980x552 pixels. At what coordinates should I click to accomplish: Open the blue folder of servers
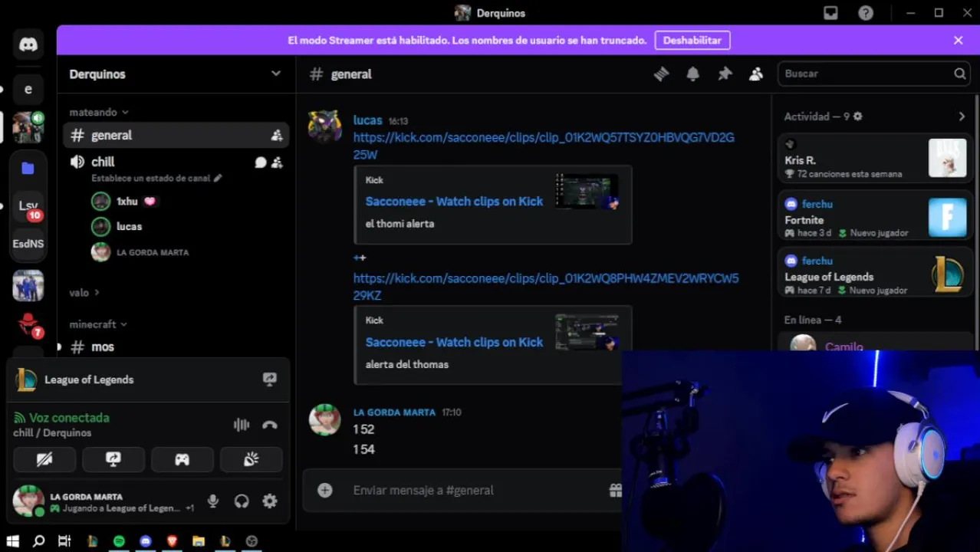(28, 168)
